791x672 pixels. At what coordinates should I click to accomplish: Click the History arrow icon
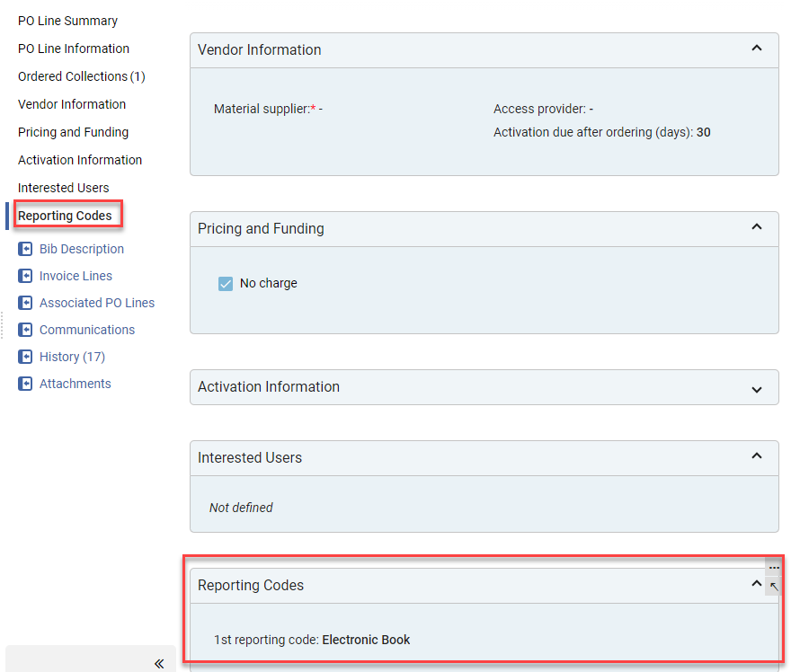(25, 357)
